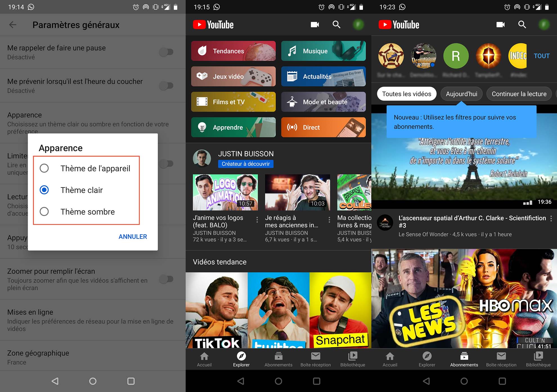Image resolution: width=557 pixels, height=392 pixels.
Task: Tap the Créateur à découvrir badge
Action: 246,164
